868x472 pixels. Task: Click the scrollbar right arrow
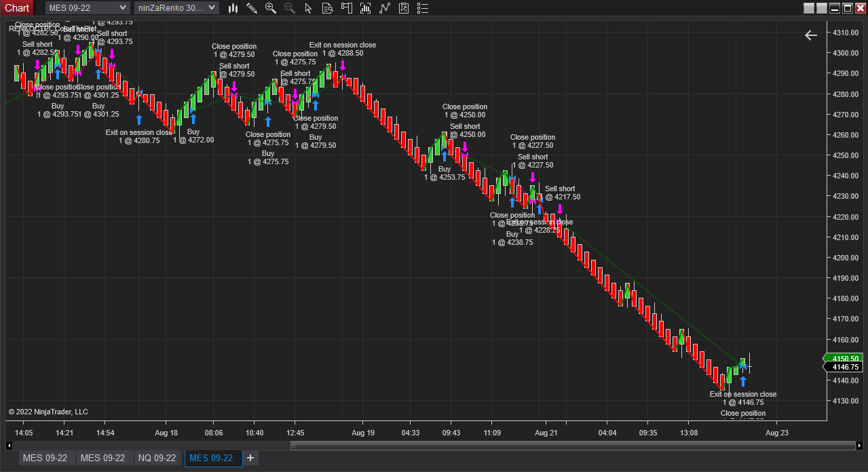858,446
